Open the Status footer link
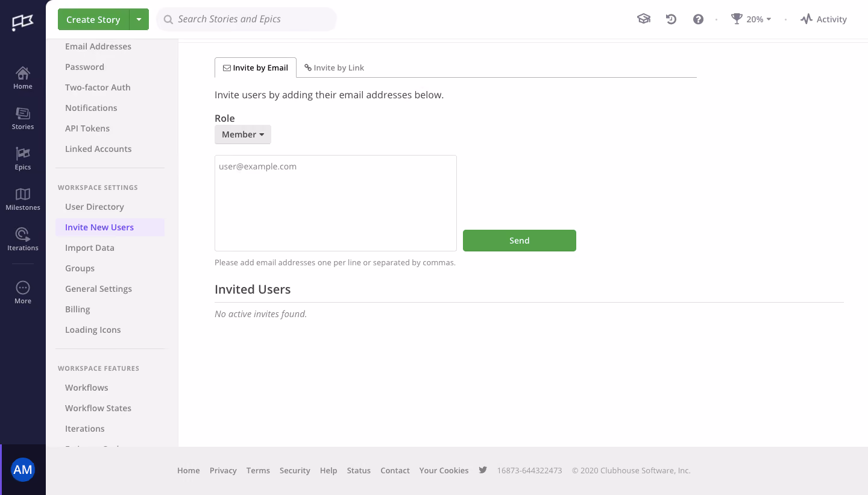The image size is (868, 495). click(x=359, y=470)
